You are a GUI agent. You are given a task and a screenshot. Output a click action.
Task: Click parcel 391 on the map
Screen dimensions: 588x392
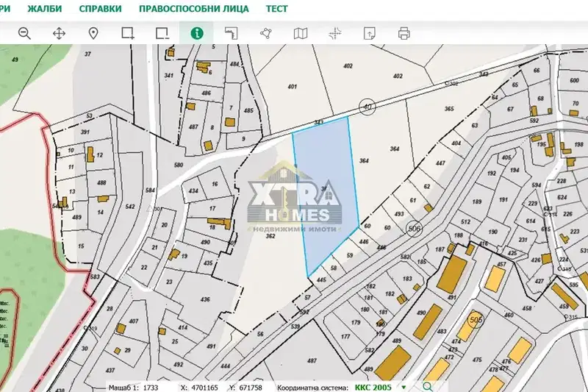(x=85, y=132)
